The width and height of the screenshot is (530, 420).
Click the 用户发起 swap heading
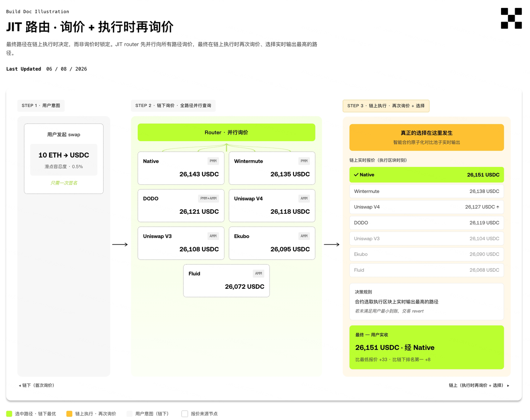pos(64,135)
